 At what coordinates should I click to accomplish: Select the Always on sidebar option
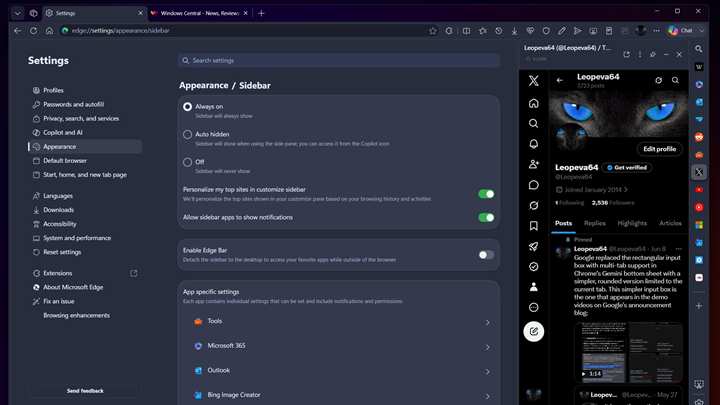click(187, 107)
